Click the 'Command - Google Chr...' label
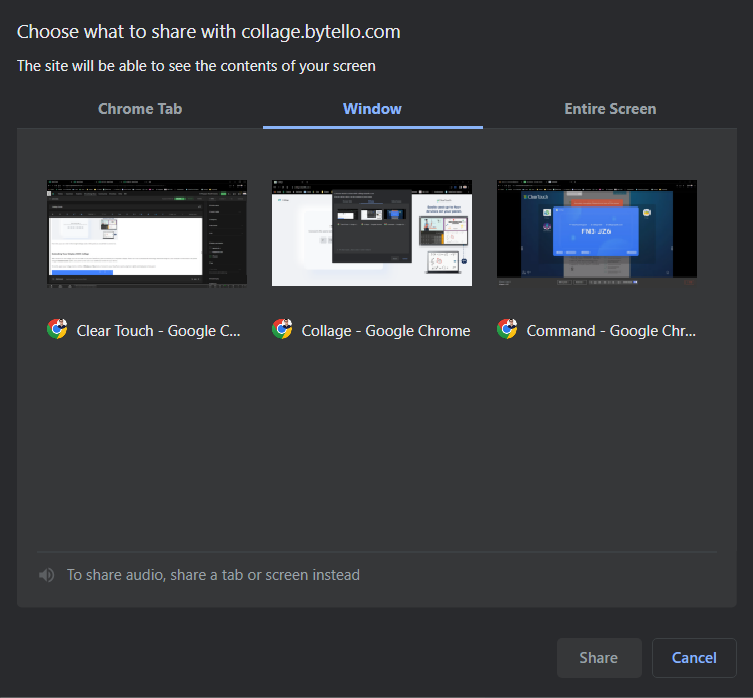Image resolution: width=753 pixels, height=698 pixels. (x=611, y=331)
